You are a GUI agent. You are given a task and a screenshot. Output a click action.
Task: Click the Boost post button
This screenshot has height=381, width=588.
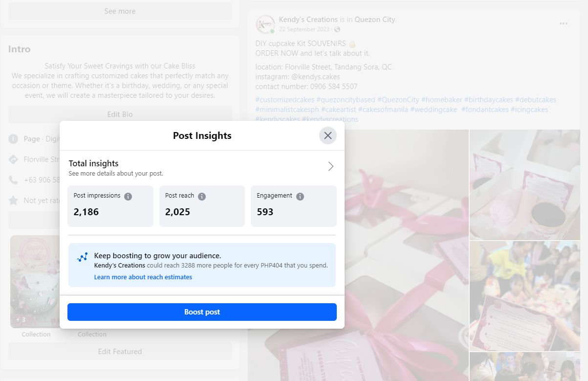[202, 312]
